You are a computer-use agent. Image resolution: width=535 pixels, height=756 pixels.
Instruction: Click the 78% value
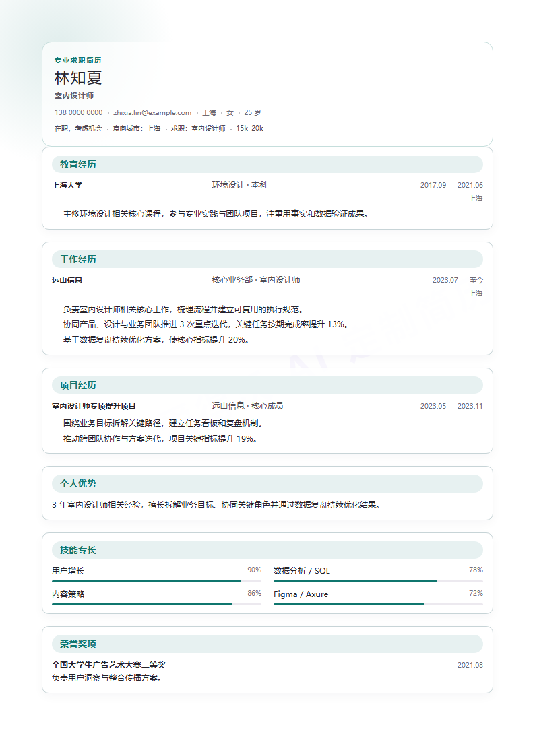[476, 570]
